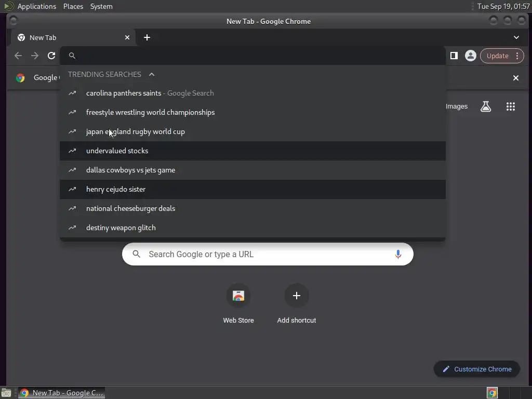Viewport: 532px width, 399px height.
Task: Select dallas cowboys vs jets game suggestion
Action: [x=252, y=170]
